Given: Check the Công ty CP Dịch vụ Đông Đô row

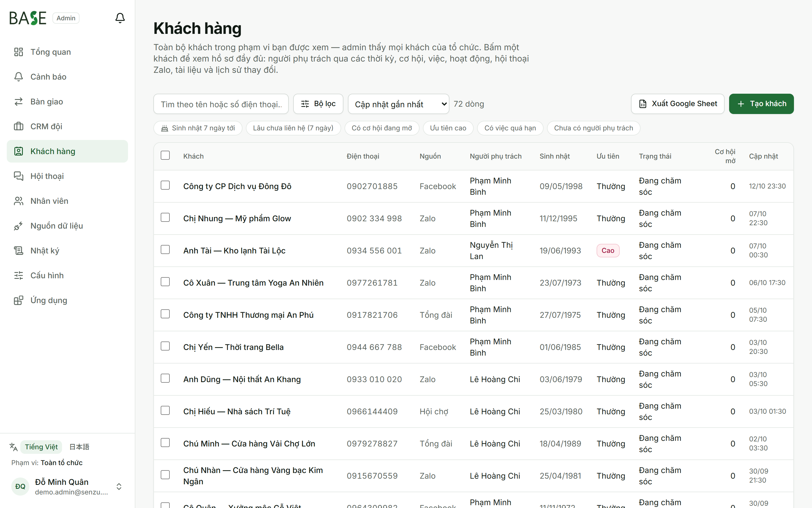Looking at the screenshot, I should pyautogui.click(x=165, y=185).
